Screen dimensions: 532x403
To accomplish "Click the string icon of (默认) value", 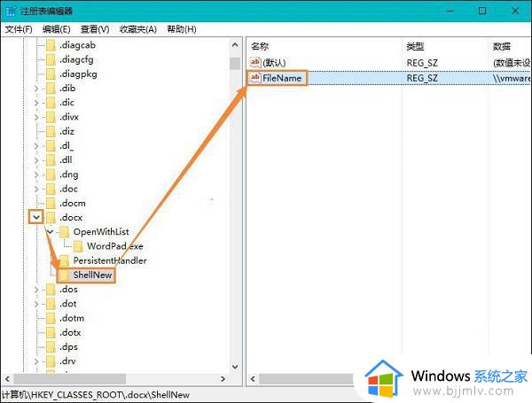I will click(x=255, y=62).
